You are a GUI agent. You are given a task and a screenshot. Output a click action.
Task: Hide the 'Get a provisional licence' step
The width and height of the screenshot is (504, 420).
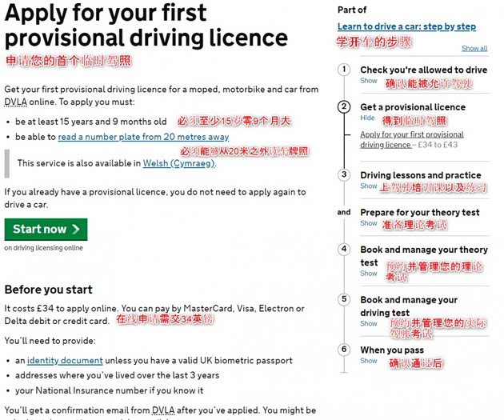click(x=367, y=118)
